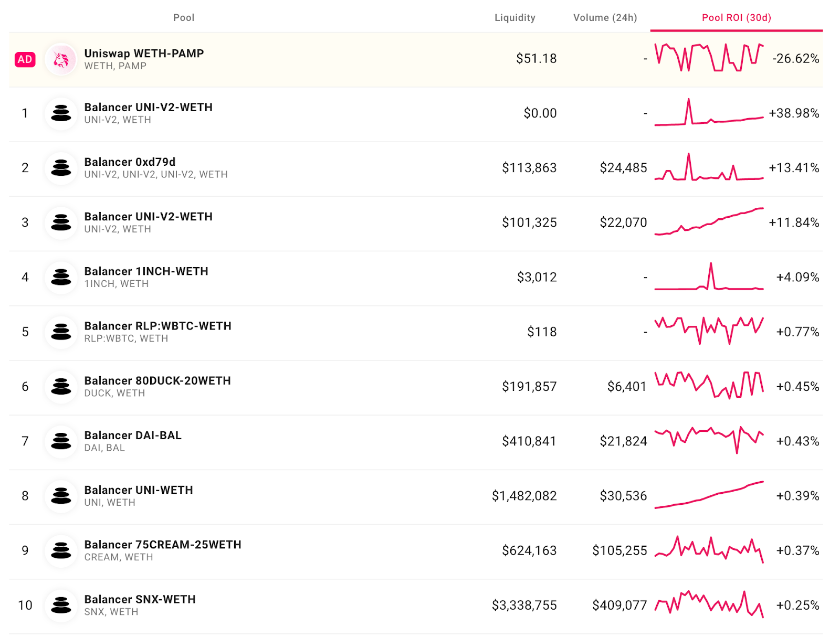Image resolution: width=840 pixels, height=637 pixels.
Task: Click Balancer icon for 75CREAM-25WETH pool
Action: tap(61, 550)
